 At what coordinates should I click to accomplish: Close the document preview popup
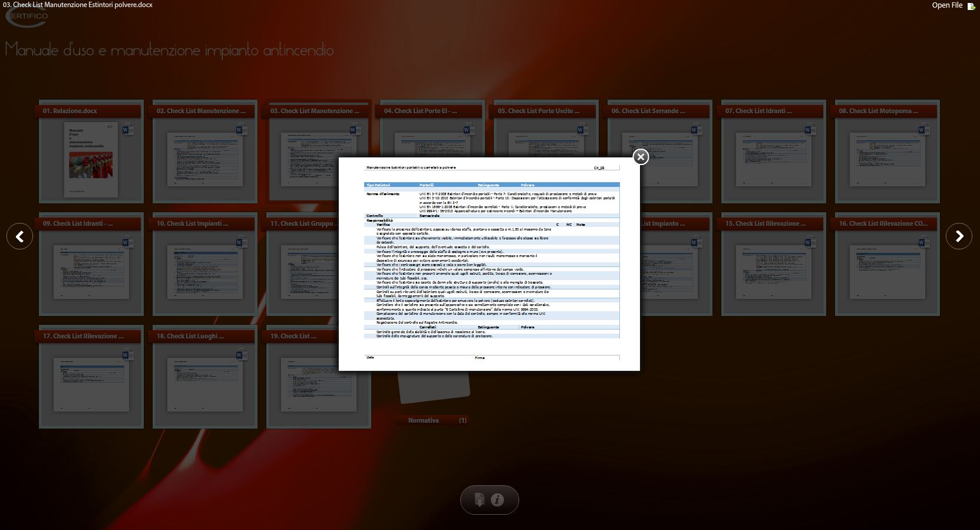641,157
